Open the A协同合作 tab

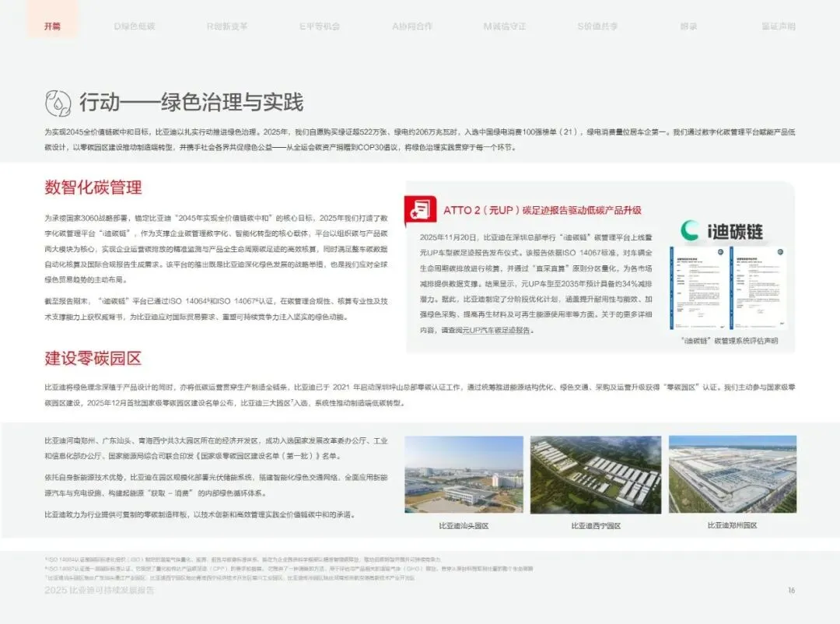(x=412, y=26)
